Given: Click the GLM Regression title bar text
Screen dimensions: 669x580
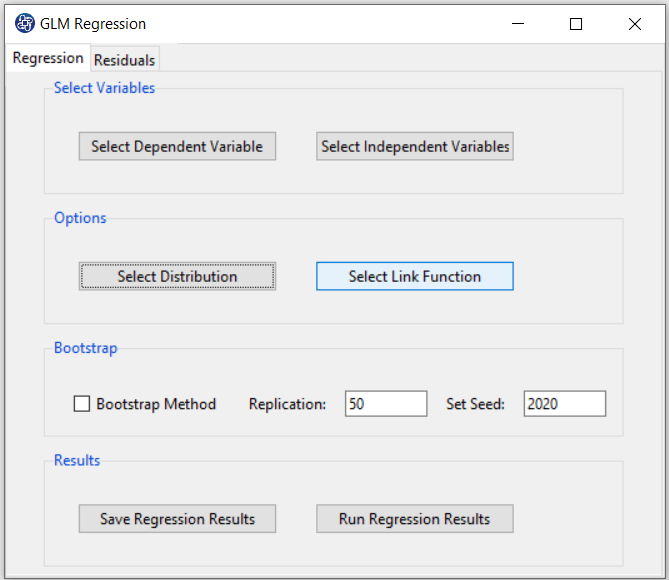Looking at the screenshot, I should click(93, 24).
